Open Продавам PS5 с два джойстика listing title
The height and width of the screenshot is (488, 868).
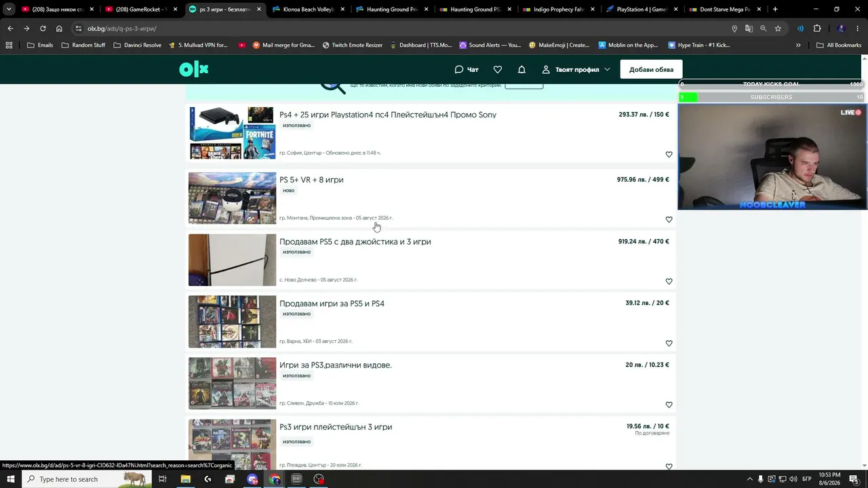click(x=355, y=241)
